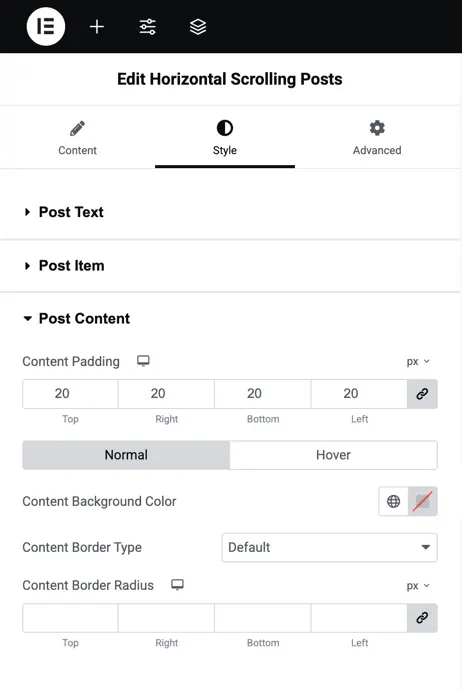
Task: Toggle link values for Content Padding
Action: point(422,394)
